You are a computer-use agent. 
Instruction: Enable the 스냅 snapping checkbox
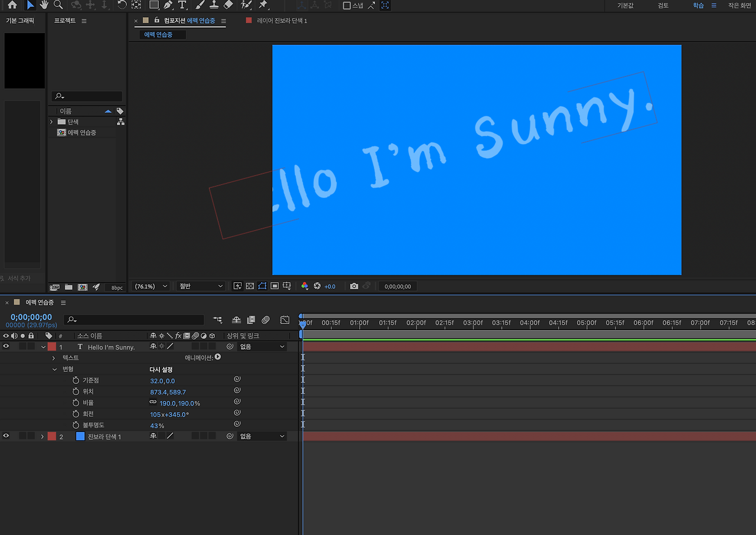coord(347,6)
